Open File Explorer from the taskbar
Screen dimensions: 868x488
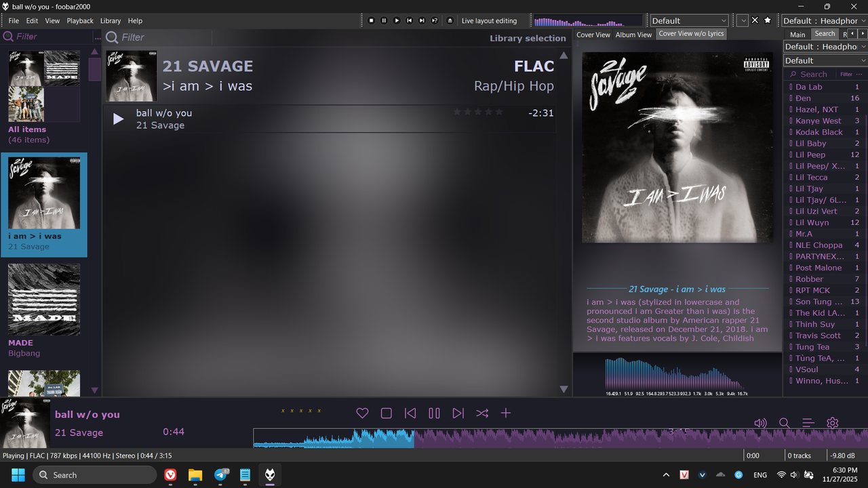pos(195,475)
